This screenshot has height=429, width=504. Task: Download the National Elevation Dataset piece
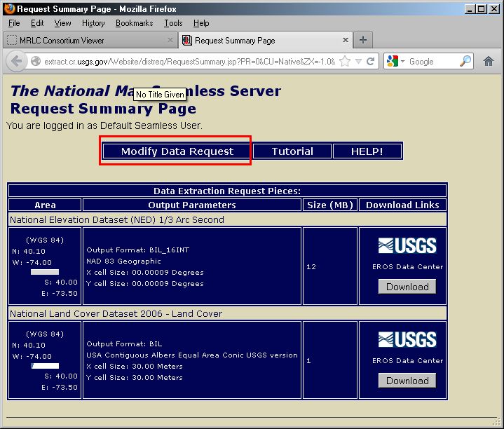point(407,287)
